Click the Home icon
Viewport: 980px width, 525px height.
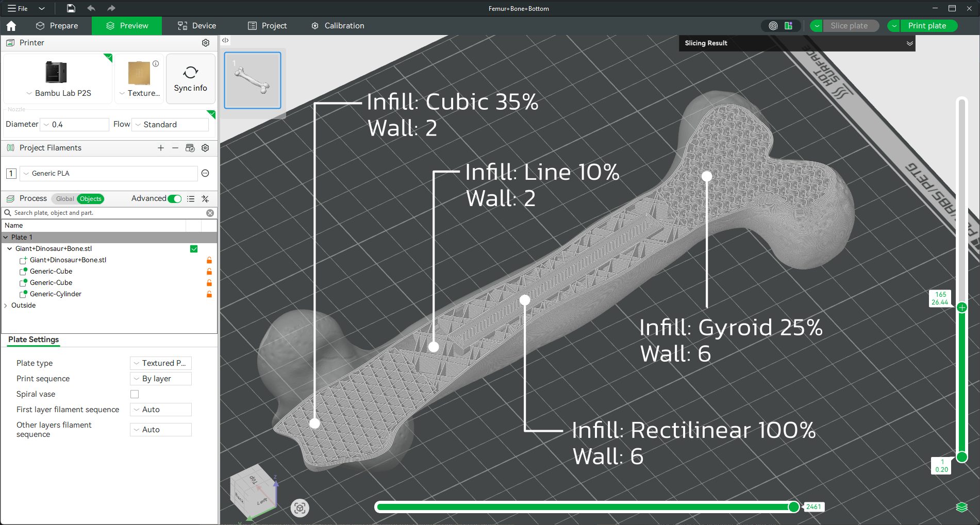11,26
